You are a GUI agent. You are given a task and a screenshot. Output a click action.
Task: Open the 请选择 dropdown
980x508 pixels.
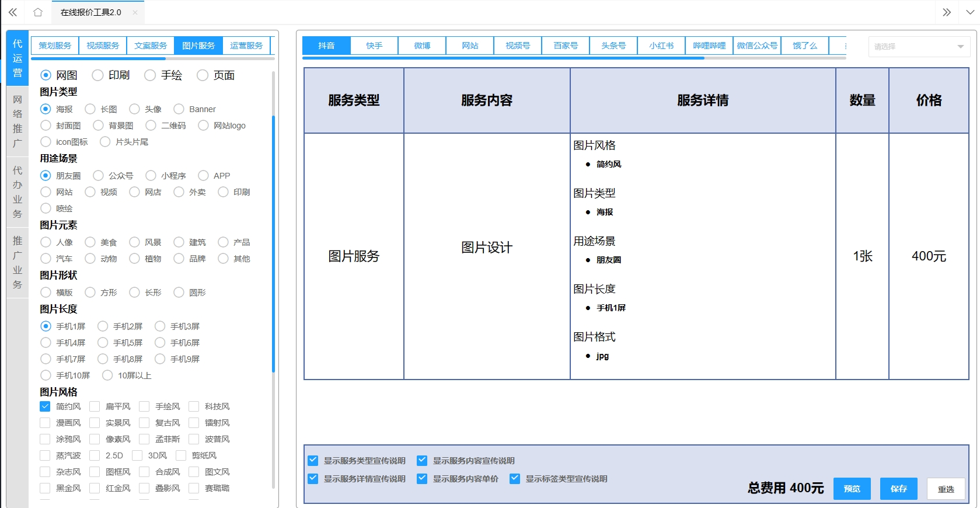tap(919, 47)
